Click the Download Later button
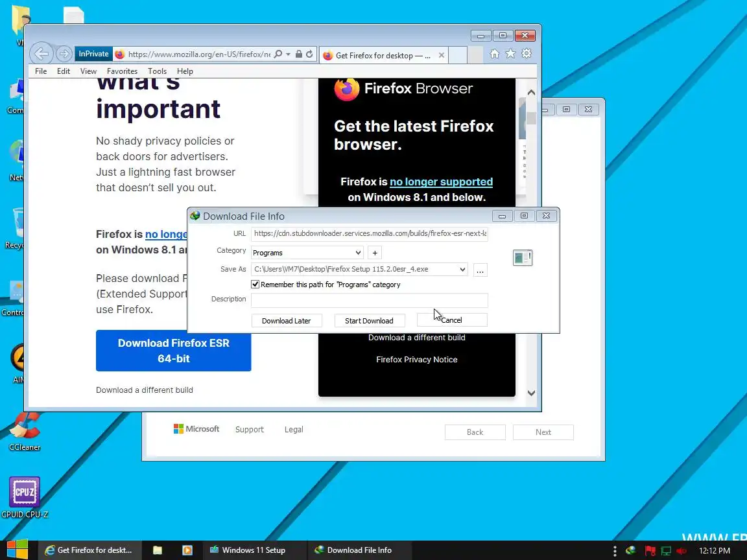This screenshot has height=560, width=747. point(287,320)
